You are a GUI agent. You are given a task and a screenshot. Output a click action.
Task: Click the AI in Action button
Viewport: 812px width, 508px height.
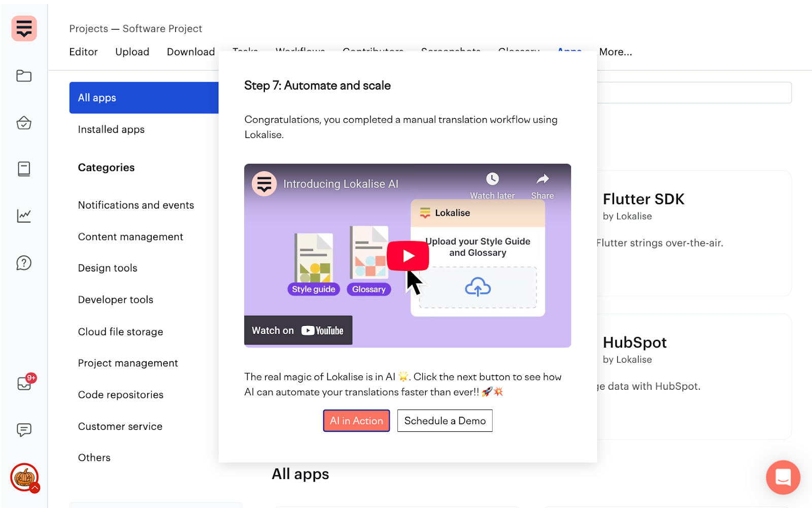[x=356, y=421]
